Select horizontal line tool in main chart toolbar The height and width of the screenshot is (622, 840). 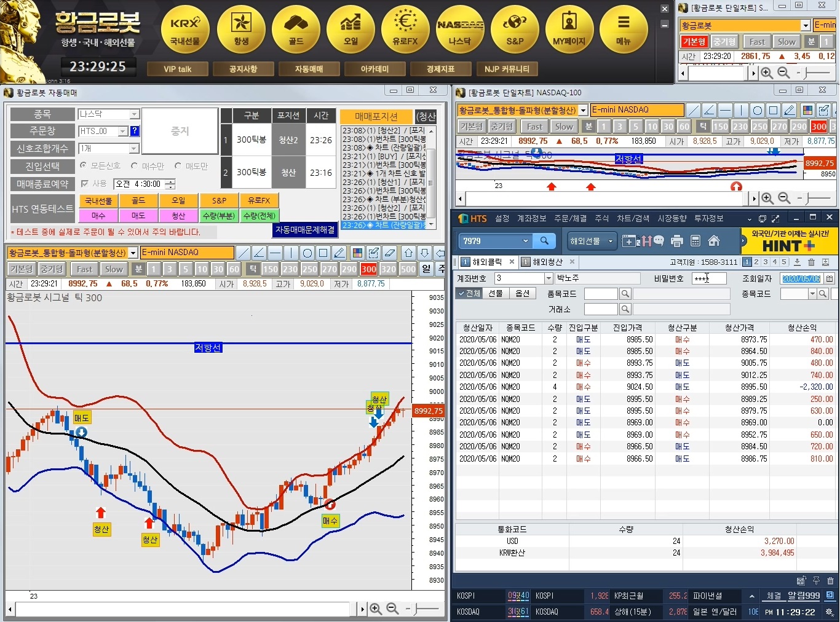[275, 253]
